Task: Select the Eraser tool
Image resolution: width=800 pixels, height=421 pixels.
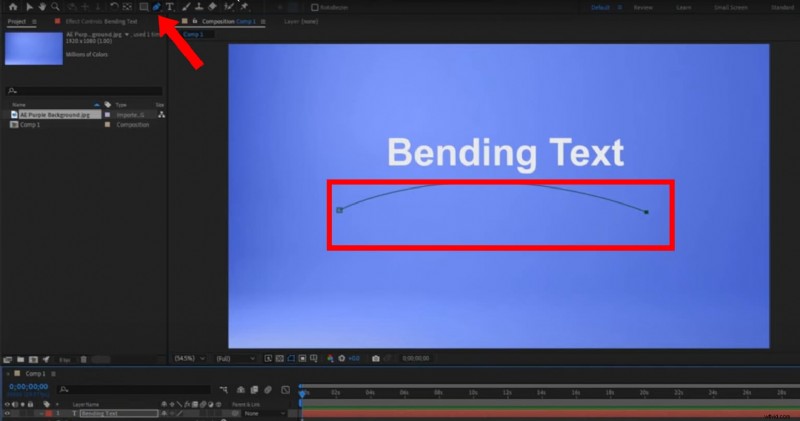Action: 213,7
